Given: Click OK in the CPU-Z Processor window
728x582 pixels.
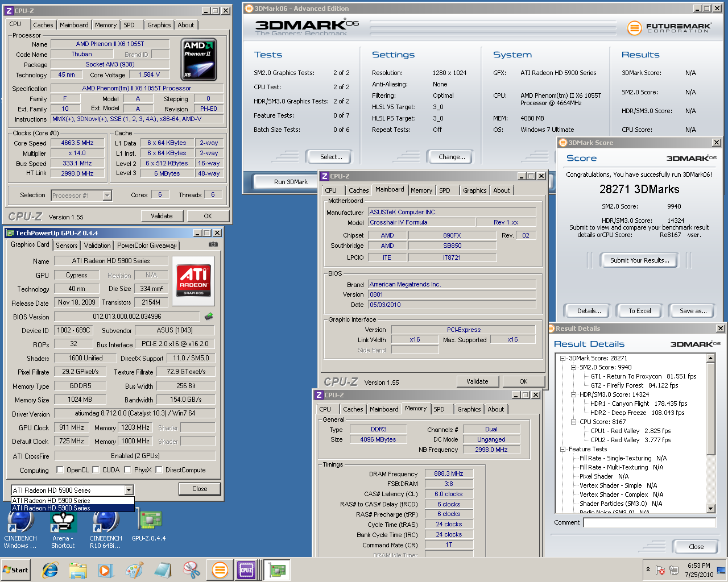Looking at the screenshot, I should 208,216.
